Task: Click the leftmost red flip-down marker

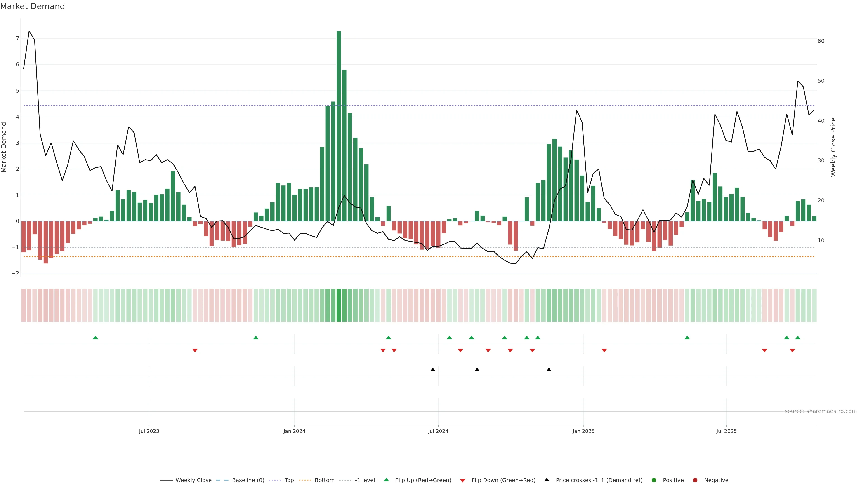Action: 195,351
